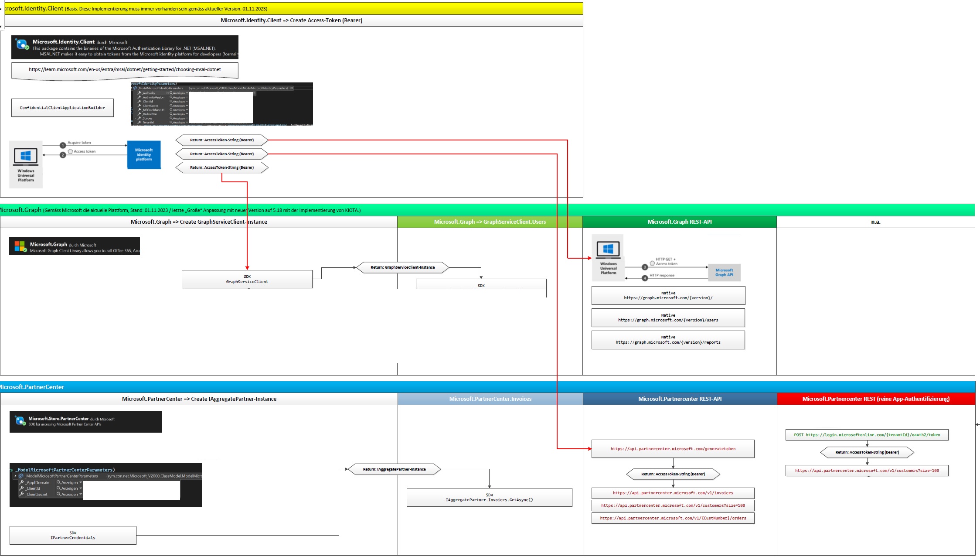Select the blue Microsoft identity platform box

pyautogui.click(x=144, y=154)
